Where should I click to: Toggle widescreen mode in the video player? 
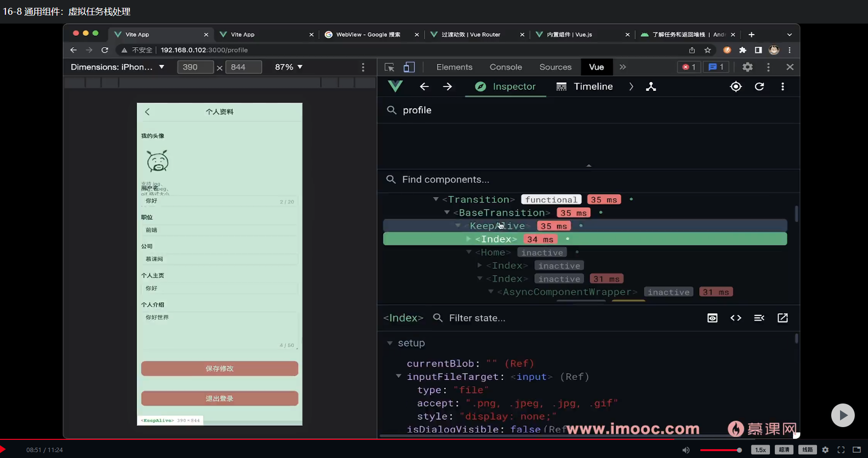(857, 450)
